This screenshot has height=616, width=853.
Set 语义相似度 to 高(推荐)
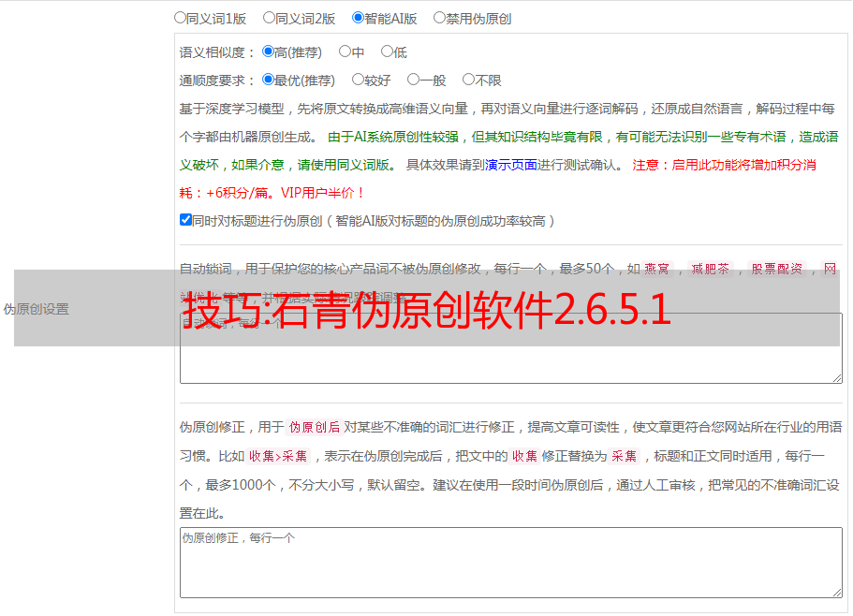pyautogui.click(x=268, y=51)
